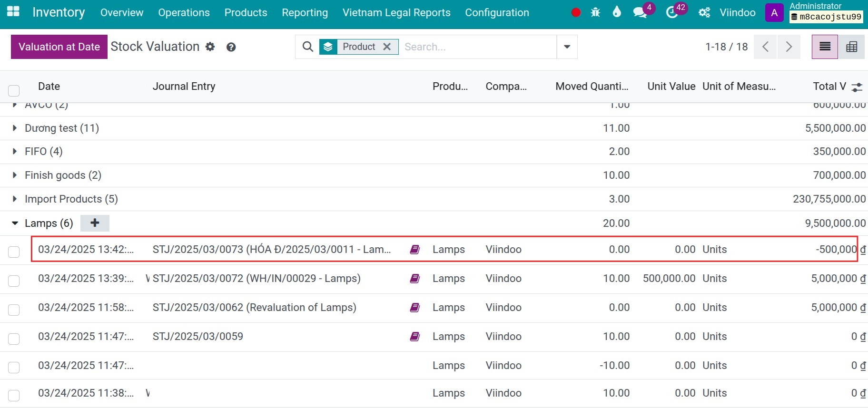Go to previous page arrow

pyautogui.click(x=766, y=47)
